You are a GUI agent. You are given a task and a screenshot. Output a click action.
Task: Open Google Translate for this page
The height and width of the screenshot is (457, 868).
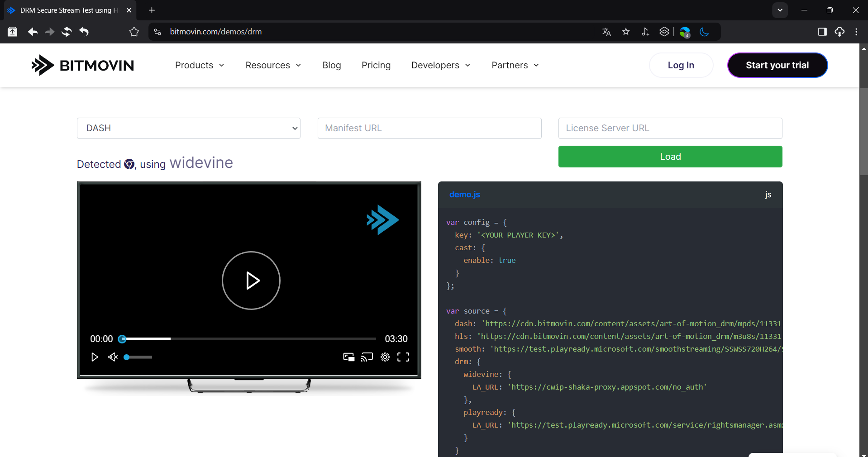[x=606, y=32]
